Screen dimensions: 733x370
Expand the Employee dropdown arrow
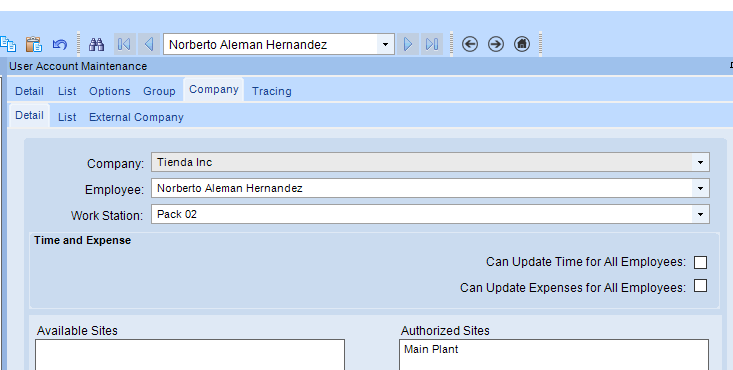click(700, 189)
